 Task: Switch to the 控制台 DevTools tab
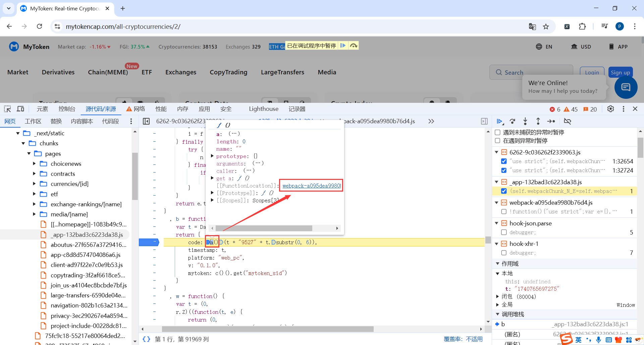(x=67, y=109)
